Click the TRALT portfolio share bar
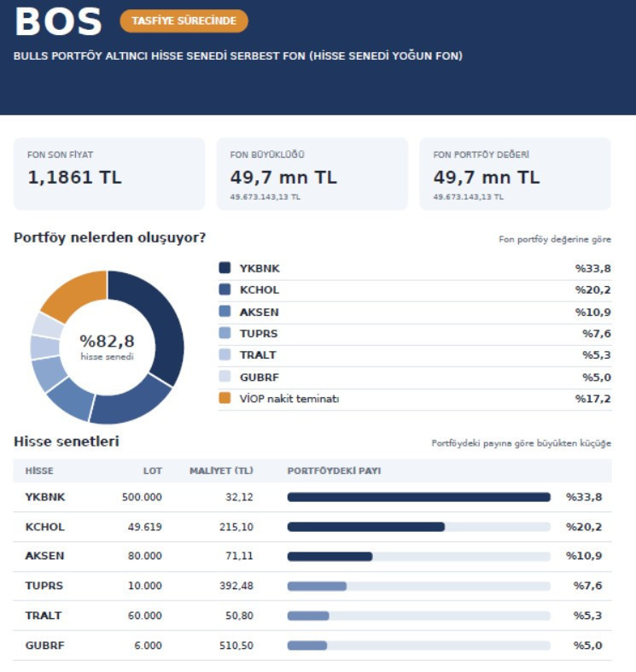Viewport: 636px width, 672px height. point(418,616)
